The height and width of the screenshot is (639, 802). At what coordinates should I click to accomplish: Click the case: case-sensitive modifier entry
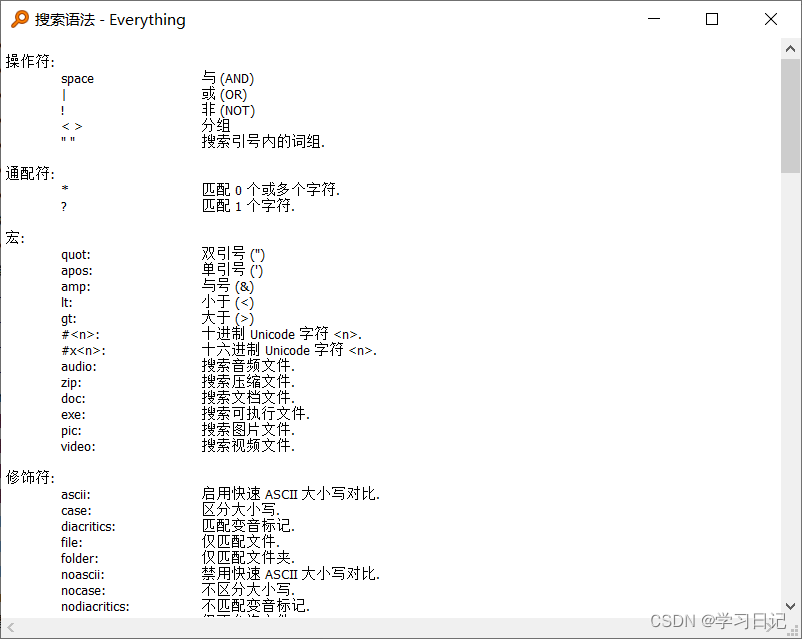(x=74, y=510)
